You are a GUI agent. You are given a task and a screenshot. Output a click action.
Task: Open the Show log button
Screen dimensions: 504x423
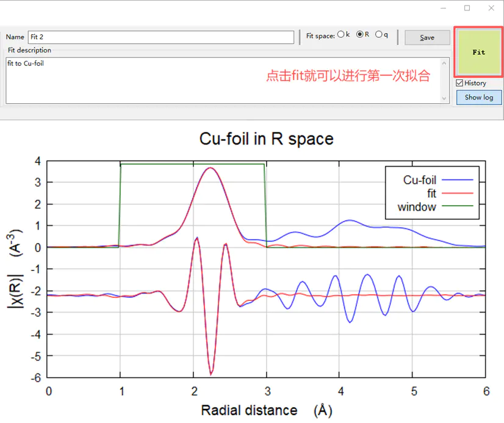click(479, 98)
